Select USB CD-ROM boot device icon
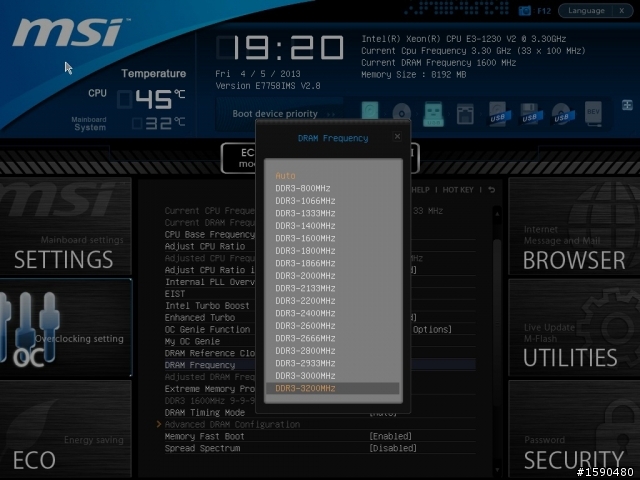This screenshot has height=480, width=640. coord(562,114)
